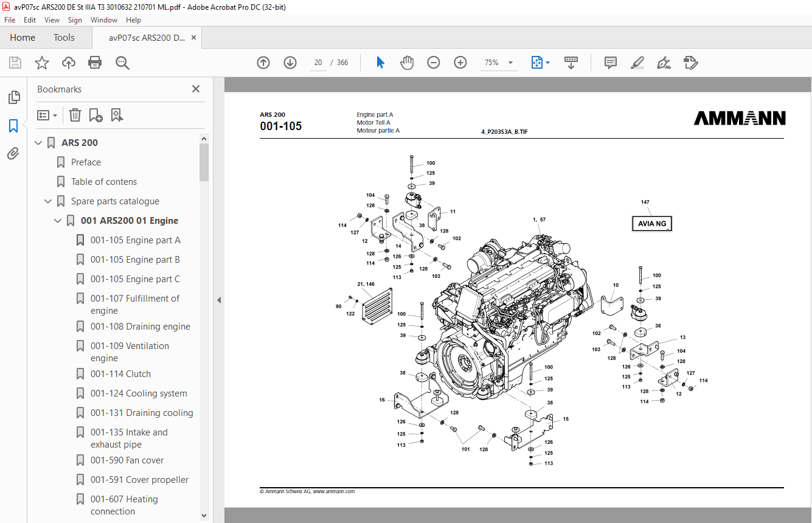Screen dimensions: 812x523
Task: Add a comment with the speech bubble icon
Action: [x=611, y=63]
